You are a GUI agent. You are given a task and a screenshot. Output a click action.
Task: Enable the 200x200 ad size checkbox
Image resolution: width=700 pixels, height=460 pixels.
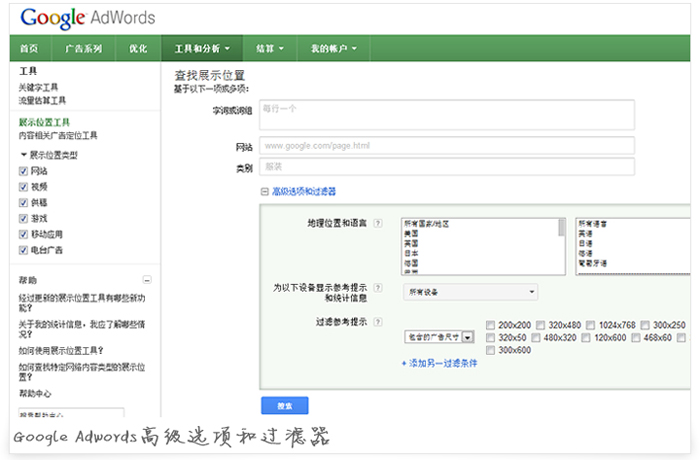point(488,325)
